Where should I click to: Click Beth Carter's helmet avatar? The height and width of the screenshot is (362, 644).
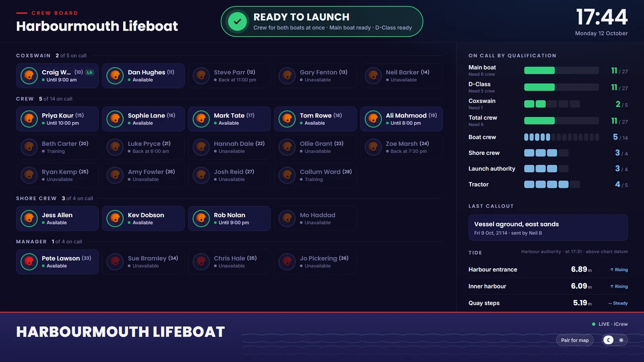point(29,147)
